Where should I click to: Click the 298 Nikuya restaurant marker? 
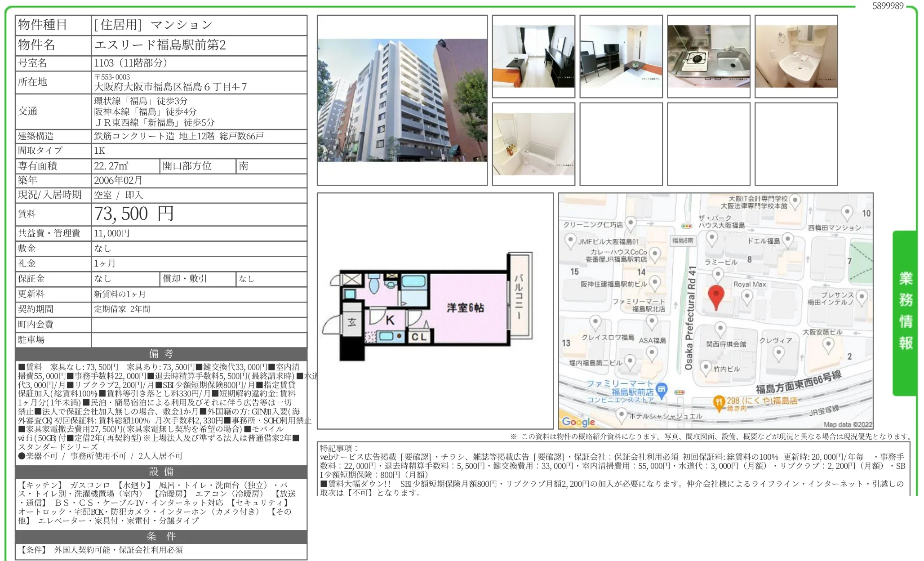coord(719,401)
